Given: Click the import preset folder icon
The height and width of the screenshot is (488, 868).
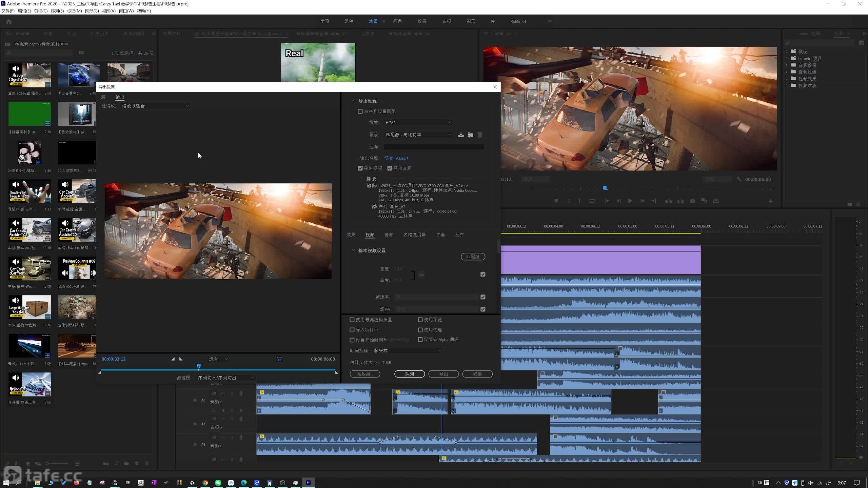Looking at the screenshot, I should click(470, 135).
